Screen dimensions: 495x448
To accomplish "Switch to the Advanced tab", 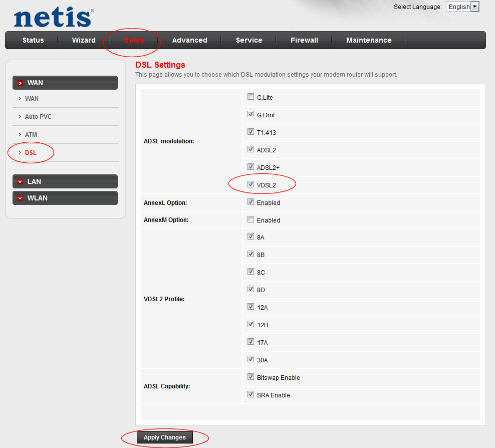I will pos(189,40).
